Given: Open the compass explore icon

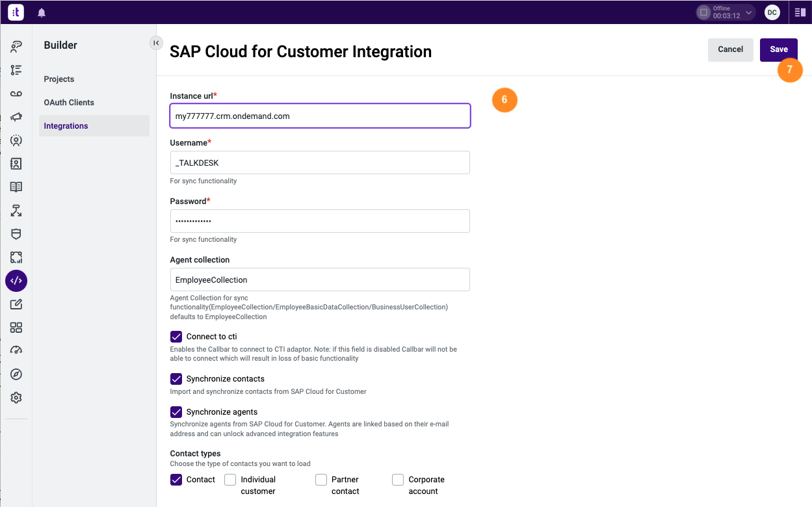Looking at the screenshot, I should pos(16,374).
